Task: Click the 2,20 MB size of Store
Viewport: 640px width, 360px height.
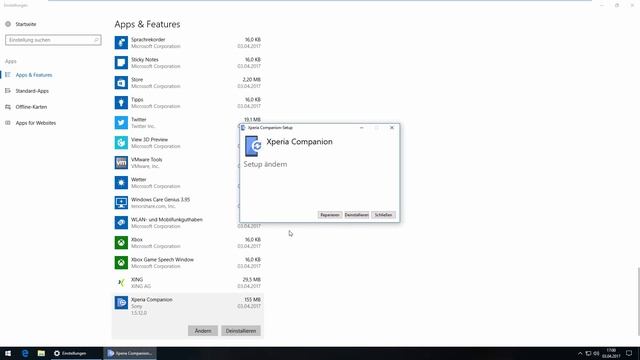Action: point(251,80)
